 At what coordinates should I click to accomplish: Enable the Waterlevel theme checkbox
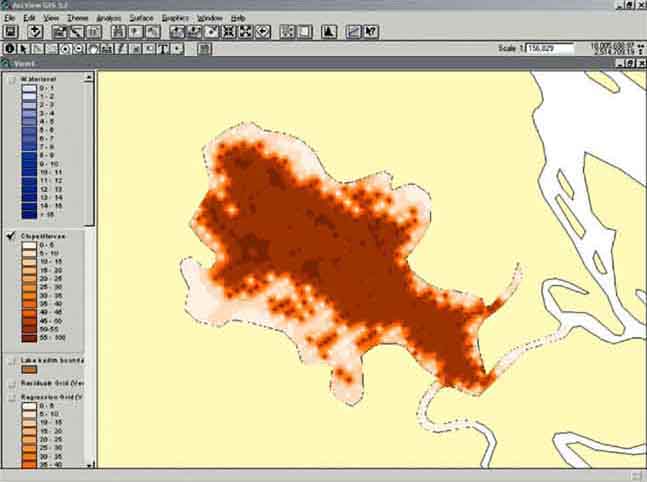pyautogui.click(x=11, y=78)
